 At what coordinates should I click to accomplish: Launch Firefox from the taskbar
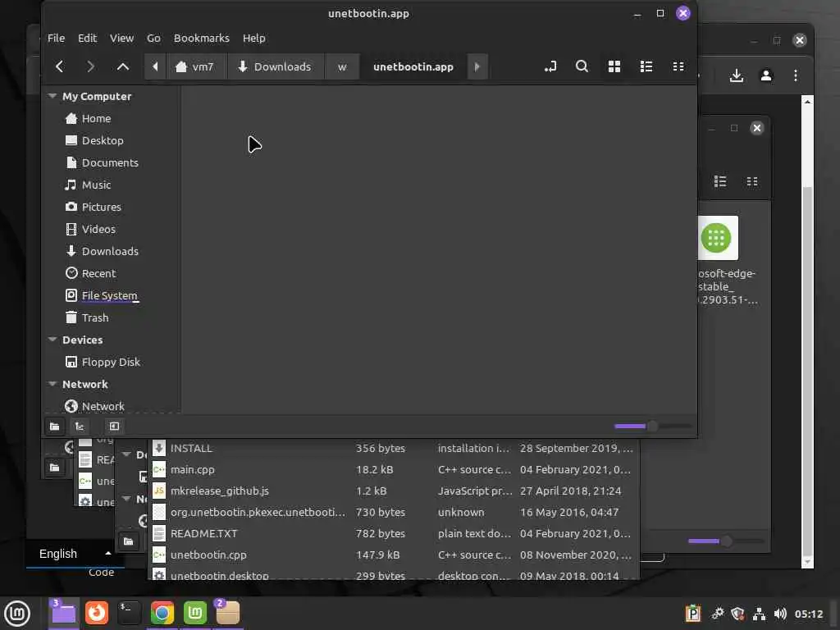click(97, 613)
